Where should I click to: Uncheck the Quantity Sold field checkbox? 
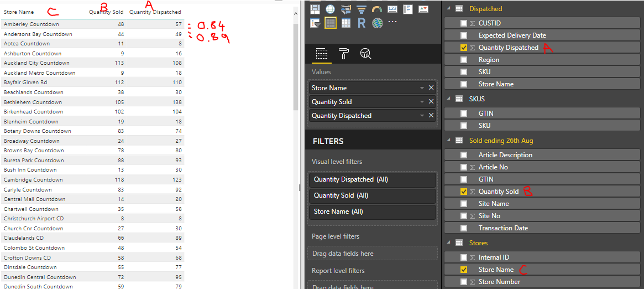464,192
